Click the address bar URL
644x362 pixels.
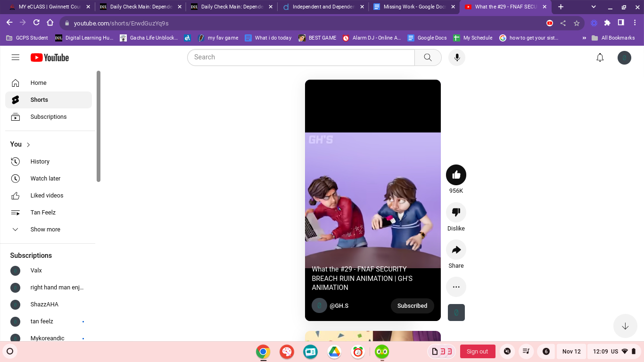121,23
